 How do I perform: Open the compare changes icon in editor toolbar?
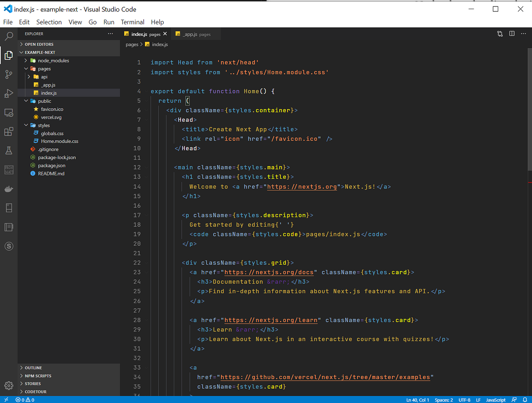point(500,34)
